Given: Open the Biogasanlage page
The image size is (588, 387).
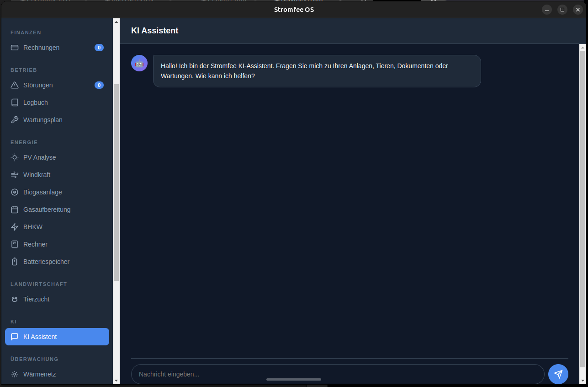Looking at the screenshot, I should pyautogui.click(x=42, y=192).
